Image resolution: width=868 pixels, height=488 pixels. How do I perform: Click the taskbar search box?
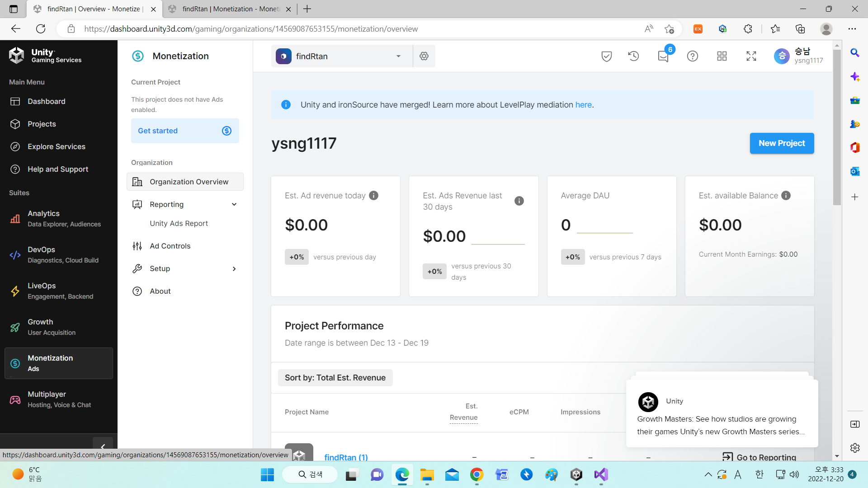(x=310, y=474)
